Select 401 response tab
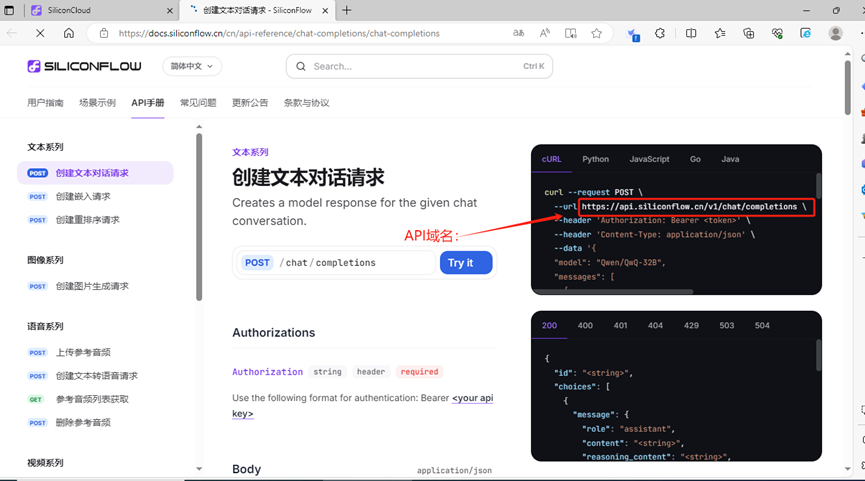This screenshot has height=481, width=865. click(620, 325)
